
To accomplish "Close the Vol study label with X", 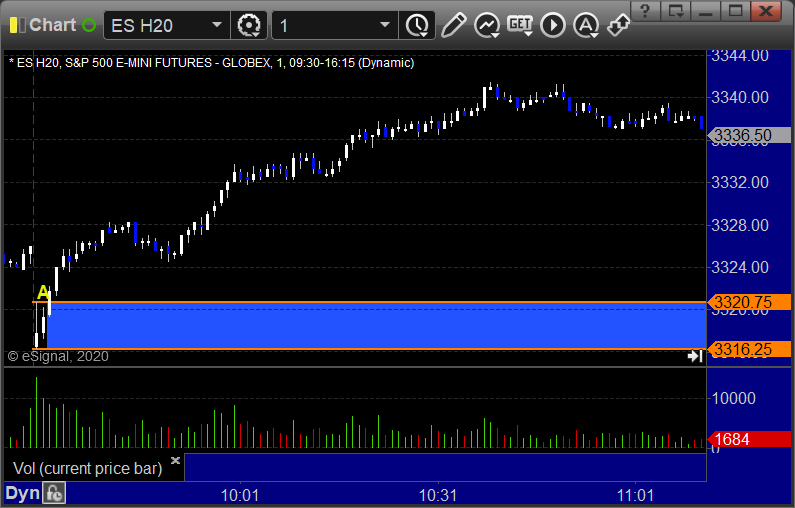I will point(175,460).
